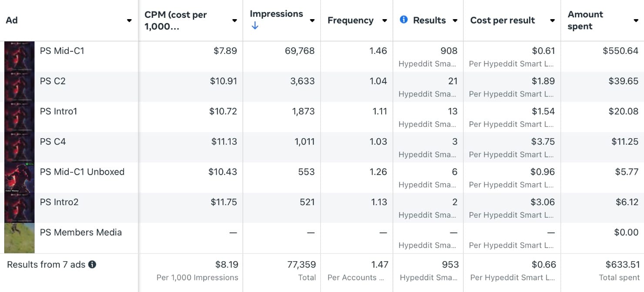
Task: Expand the Frequency column options arrow
Action: point(385,20)
